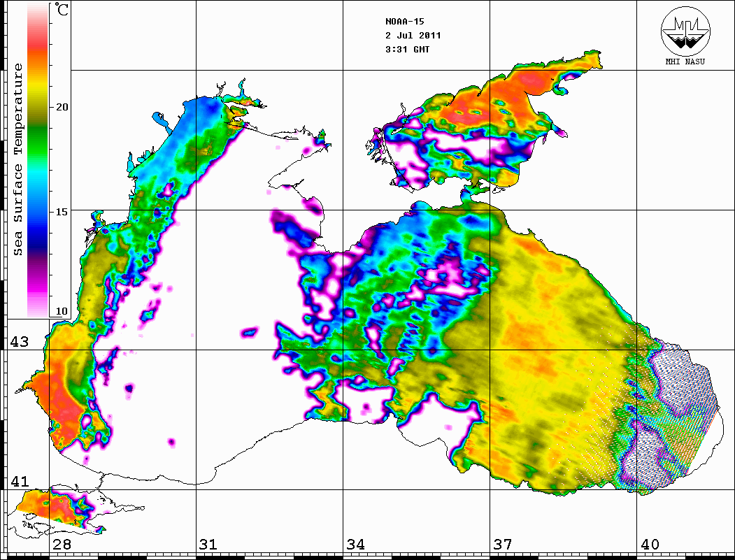Viewport: 735px width, 560px height.
Task: Click longitude label '28'
Action: tap(62, 545)
